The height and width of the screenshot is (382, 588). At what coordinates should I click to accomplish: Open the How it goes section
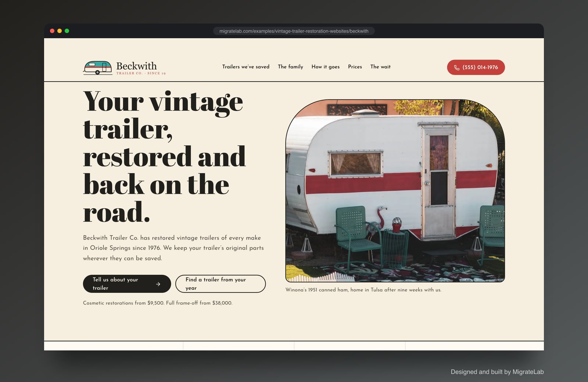(x=326, y=67)
